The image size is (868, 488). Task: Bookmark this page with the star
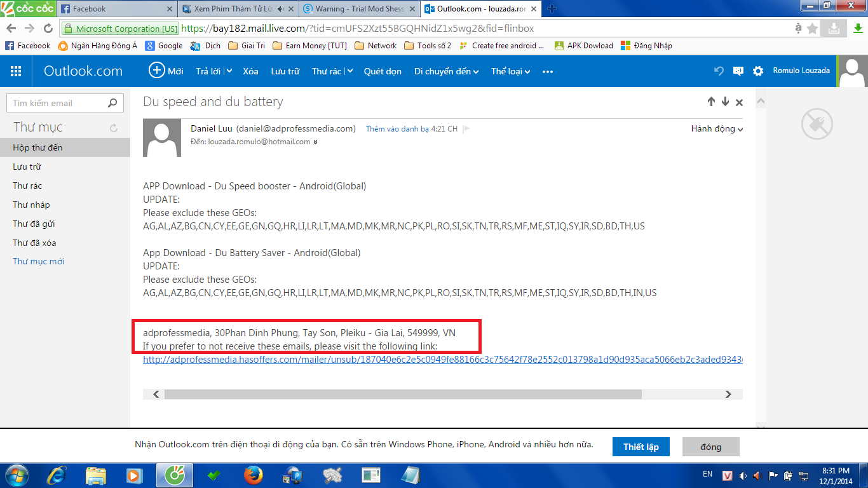[x=813, y=29]
